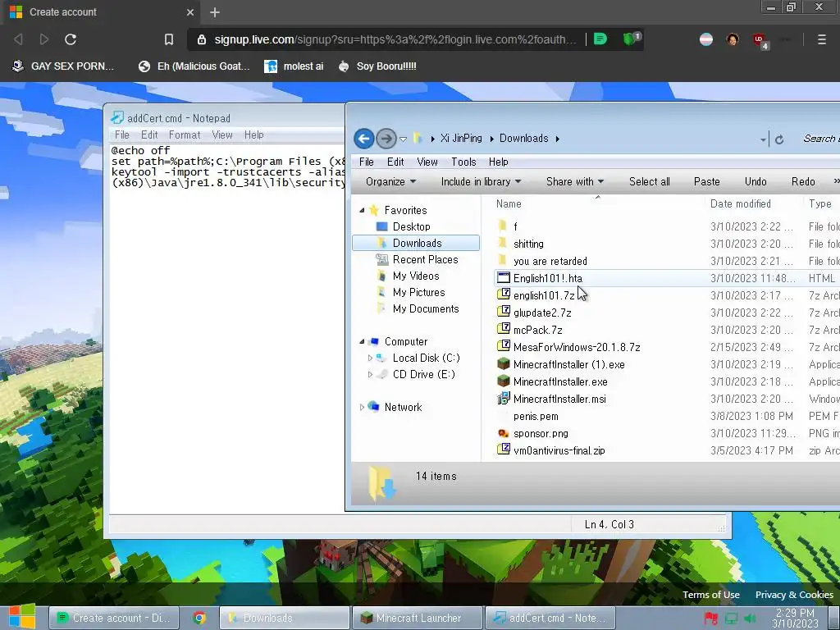Go back in the Explorer window

click(x=363, y=139)
